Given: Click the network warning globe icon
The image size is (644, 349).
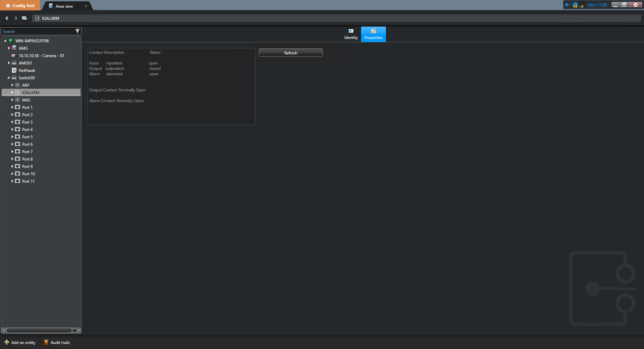Looking at the screenshot, I should pyautogui.click(x=575, y=5).
